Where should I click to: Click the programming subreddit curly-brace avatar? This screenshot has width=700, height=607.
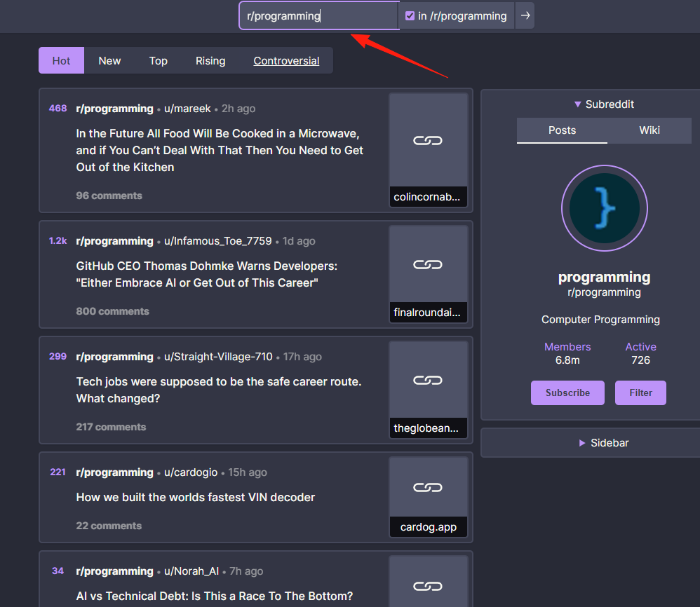pyautogui.click(x=604, y=208)
